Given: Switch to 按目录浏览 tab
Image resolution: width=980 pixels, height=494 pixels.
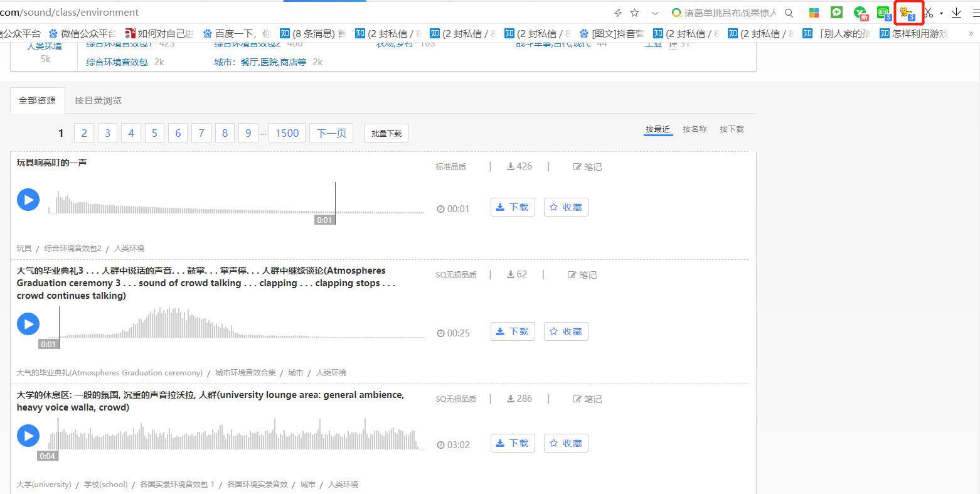Looking at the screenshot, I should tap(98, 100).
